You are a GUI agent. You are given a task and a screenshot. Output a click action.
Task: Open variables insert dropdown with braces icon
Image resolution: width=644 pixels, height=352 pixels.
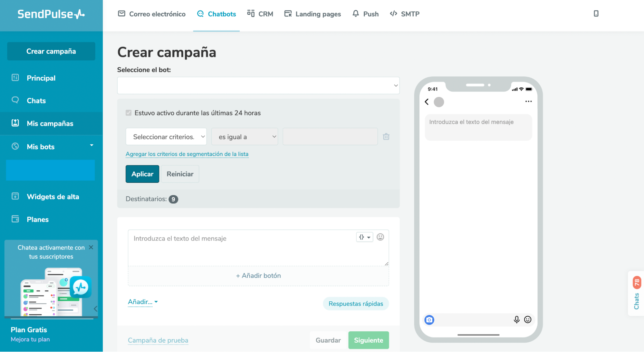364,237
